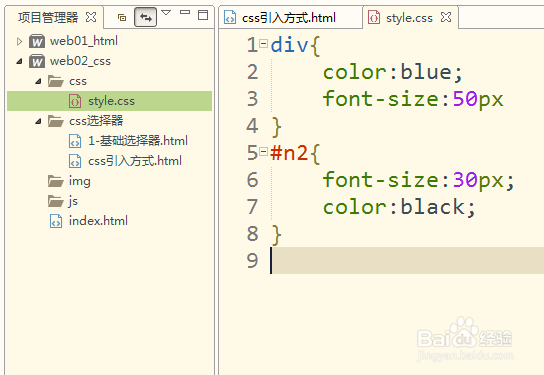Screen dimensions: 544x375
Task: Select css引入方式.html in project tree
Action: (x=135, y=161)
